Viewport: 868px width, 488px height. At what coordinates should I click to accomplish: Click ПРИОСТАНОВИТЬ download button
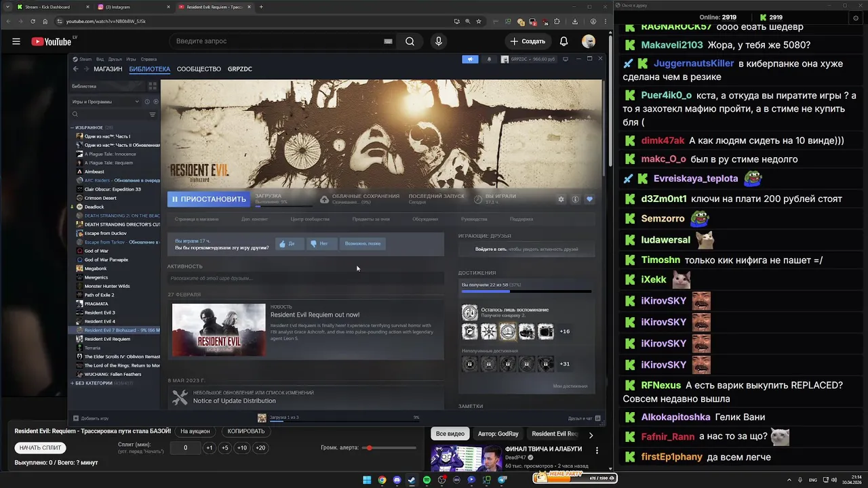point(209,199)
